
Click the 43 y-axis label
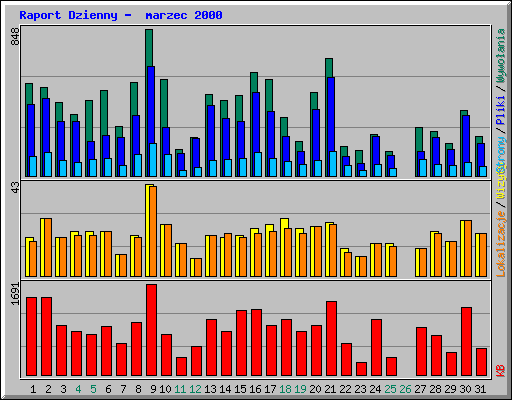pos(15,188)
